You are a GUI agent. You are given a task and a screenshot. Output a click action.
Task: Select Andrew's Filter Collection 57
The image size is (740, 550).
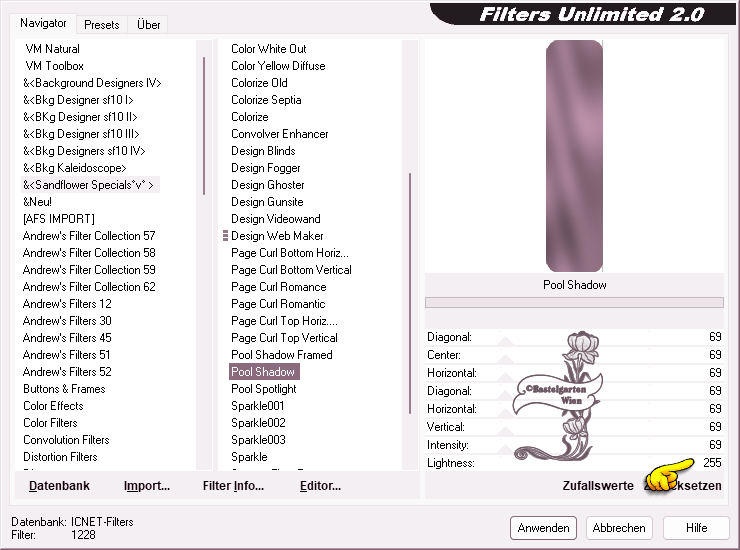[x=89, y=236]
